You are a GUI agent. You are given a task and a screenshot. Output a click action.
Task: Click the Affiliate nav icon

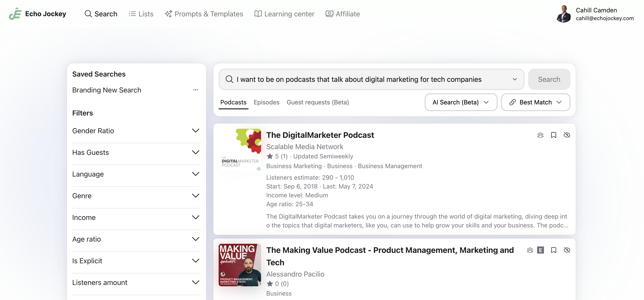tap(329, 14)
